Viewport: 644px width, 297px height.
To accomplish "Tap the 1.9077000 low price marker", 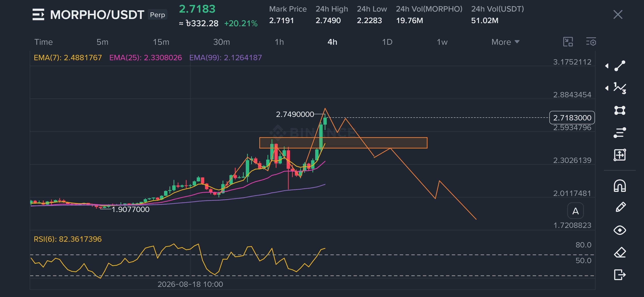I will (130, 209).
